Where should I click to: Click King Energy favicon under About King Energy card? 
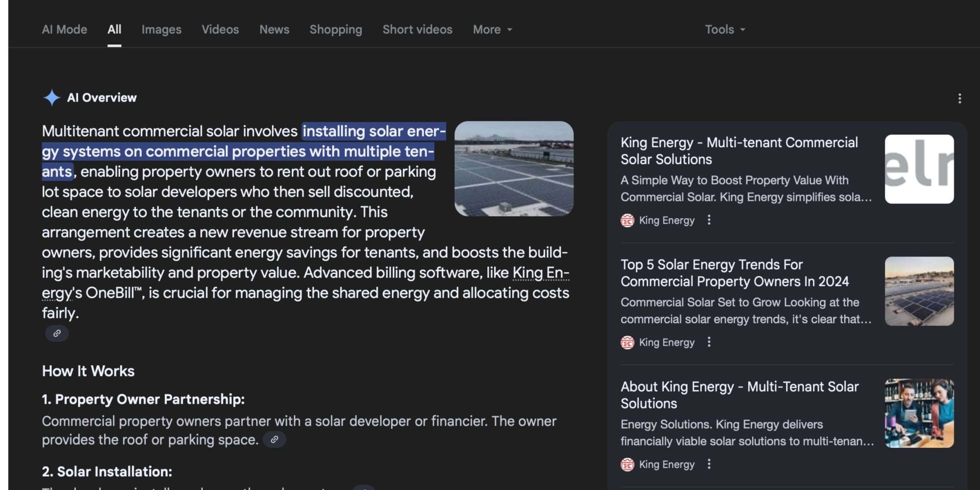(627, 465)
